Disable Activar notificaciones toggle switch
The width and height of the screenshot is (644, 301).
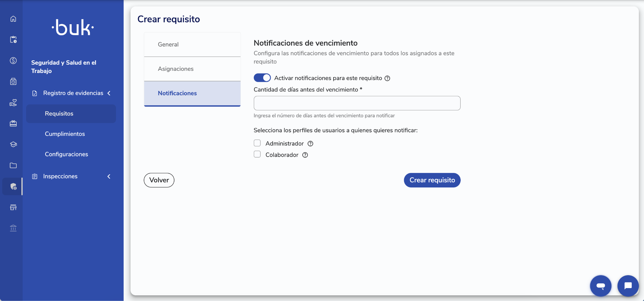click(x=262, y=78)
